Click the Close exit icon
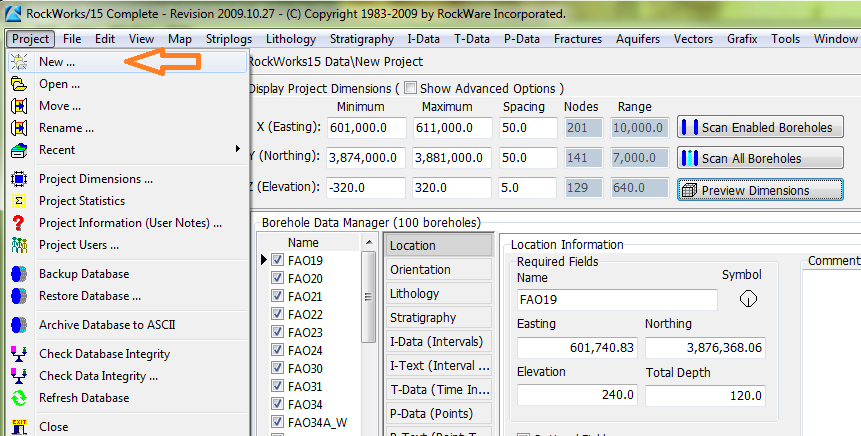The width and height of the screenshot is (861, 436). point(19,427)
